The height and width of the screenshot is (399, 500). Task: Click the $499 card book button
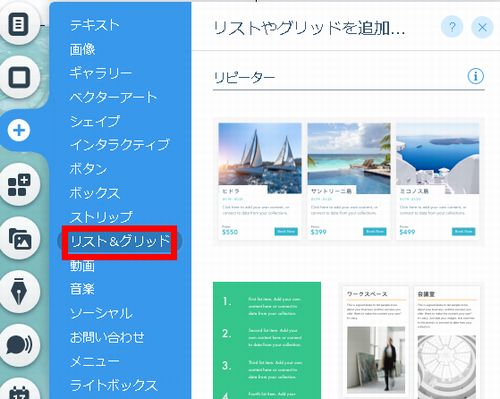(464, 231)
